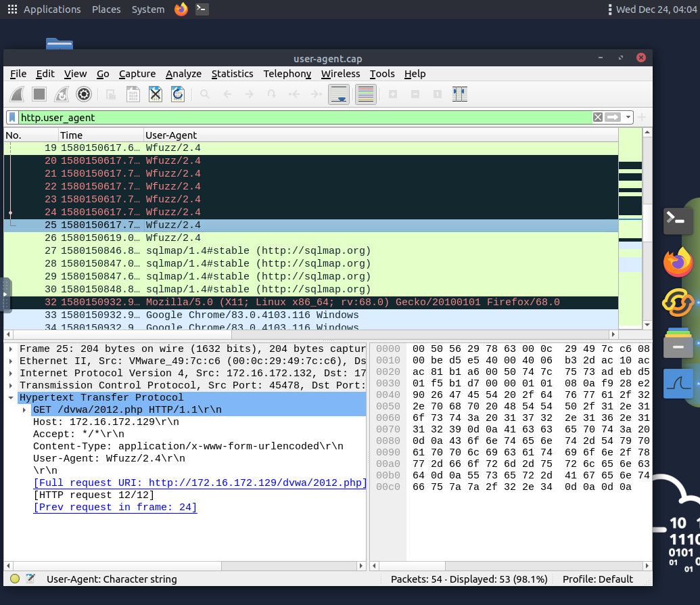Open capture file properties in status bar
This screenshot has width=700, height=605.
click(30, 579)
